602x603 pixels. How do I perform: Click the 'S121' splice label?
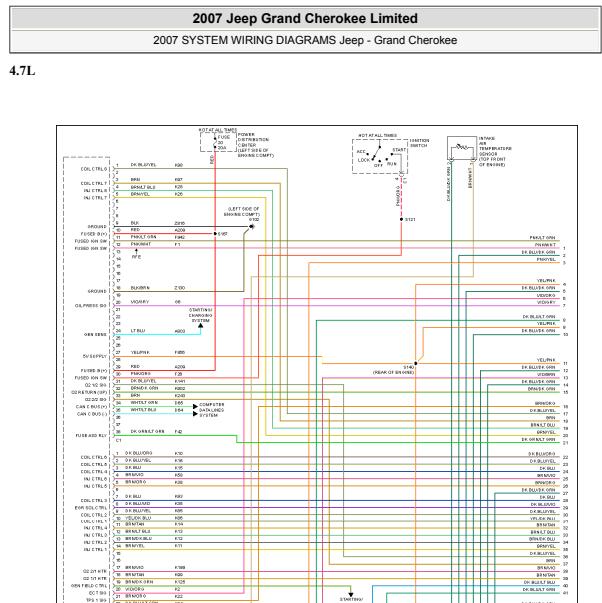[410, 220]
